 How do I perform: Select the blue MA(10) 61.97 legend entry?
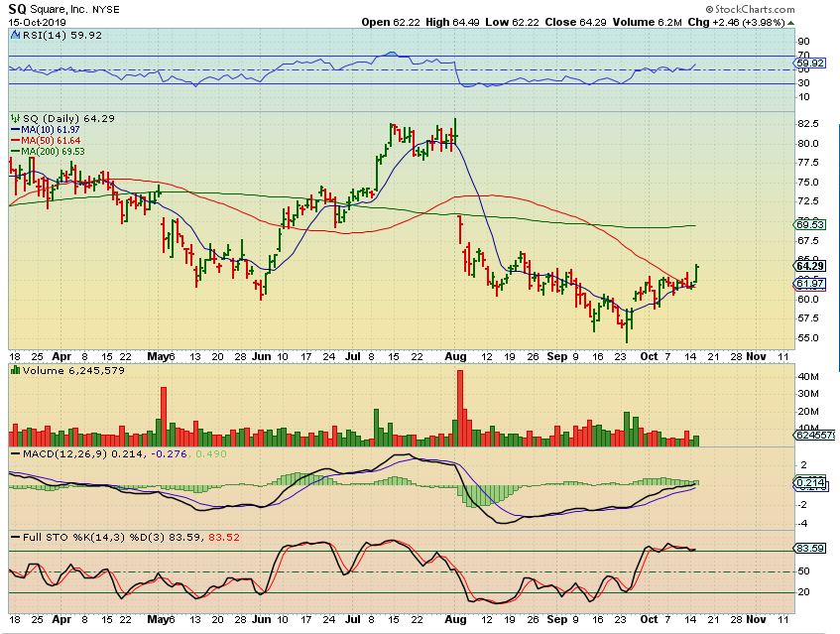pos(45,130)
